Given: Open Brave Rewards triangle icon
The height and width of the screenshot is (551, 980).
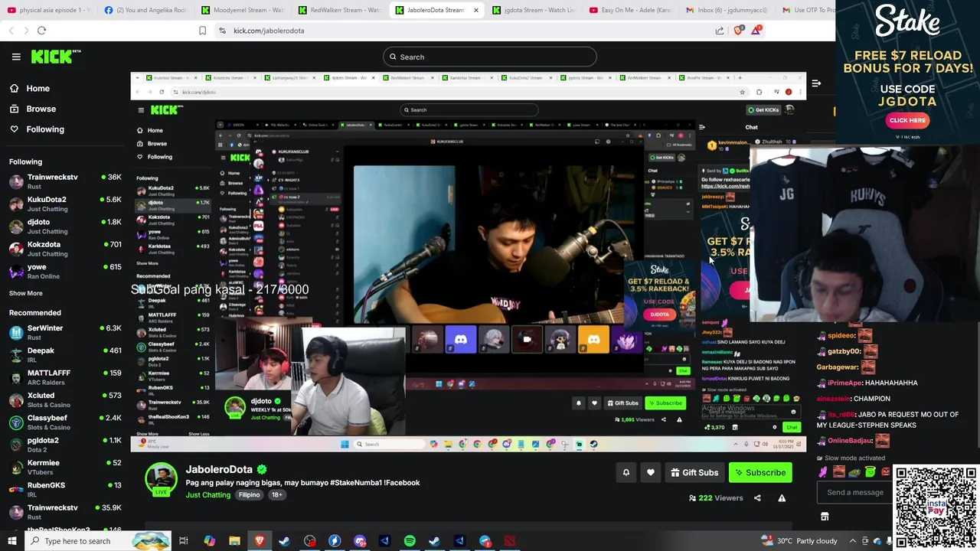Looking at the screenshot, I should coord(756,31).
